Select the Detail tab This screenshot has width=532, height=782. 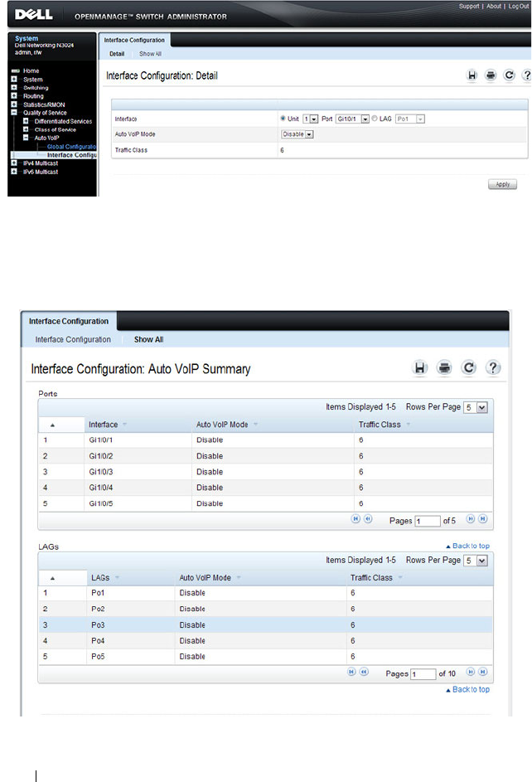(x=117, y=54)
